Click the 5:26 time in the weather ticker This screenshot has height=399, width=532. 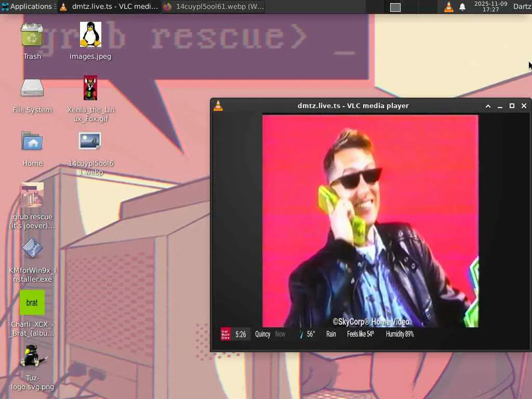click(241, 334)
